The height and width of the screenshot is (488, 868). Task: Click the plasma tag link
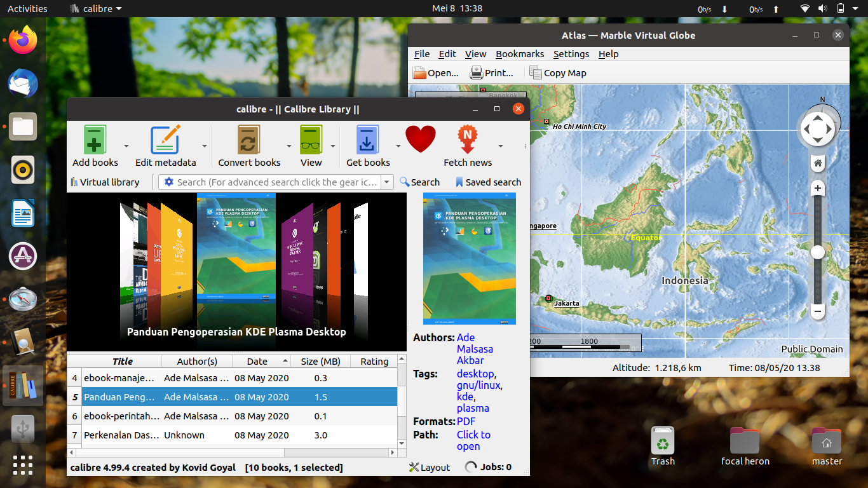pyautogui.click(x=473, y=408)
